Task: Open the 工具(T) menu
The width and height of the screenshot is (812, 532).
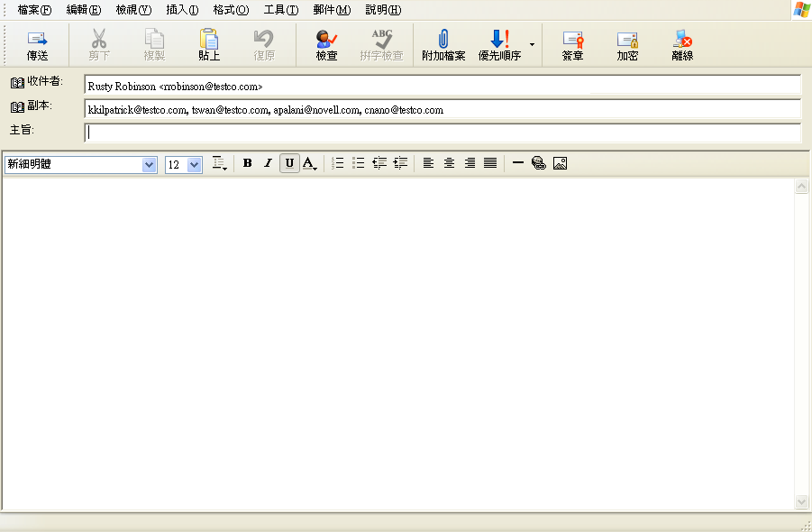Action: [x=281, y=10]
